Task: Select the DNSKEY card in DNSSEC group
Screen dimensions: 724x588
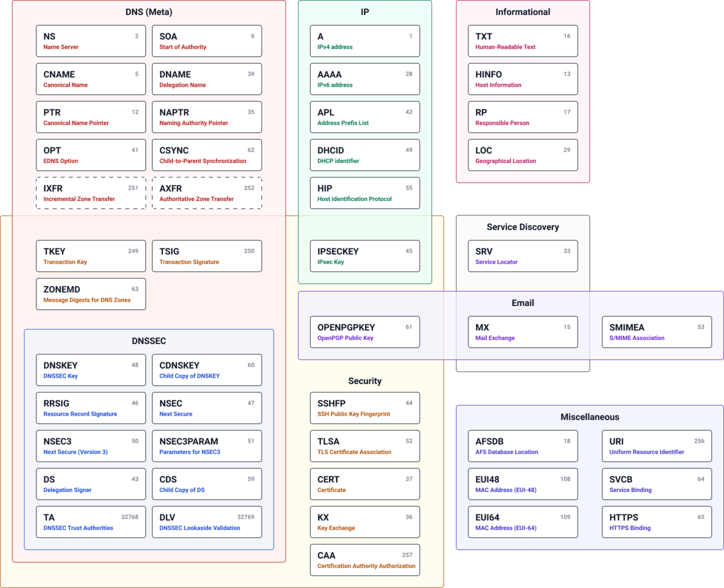Action: (x=90, y=370)
